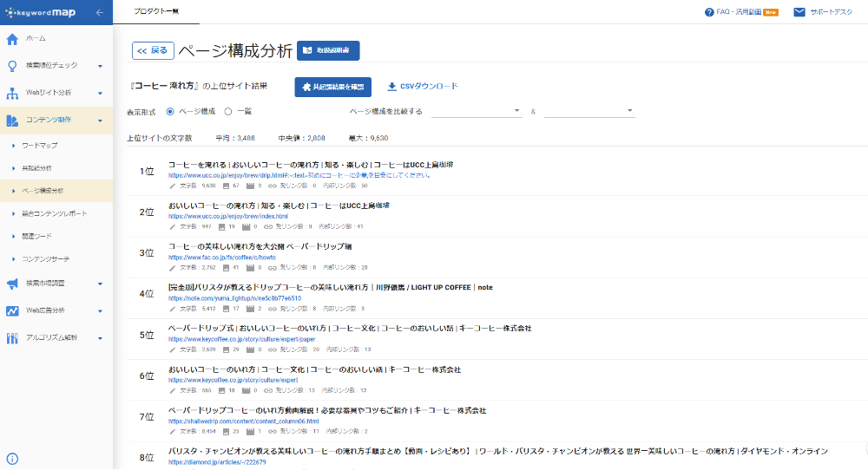Click the video count icon in rank 5 row
The image size is (868, 470).
[x=250, y=350]
